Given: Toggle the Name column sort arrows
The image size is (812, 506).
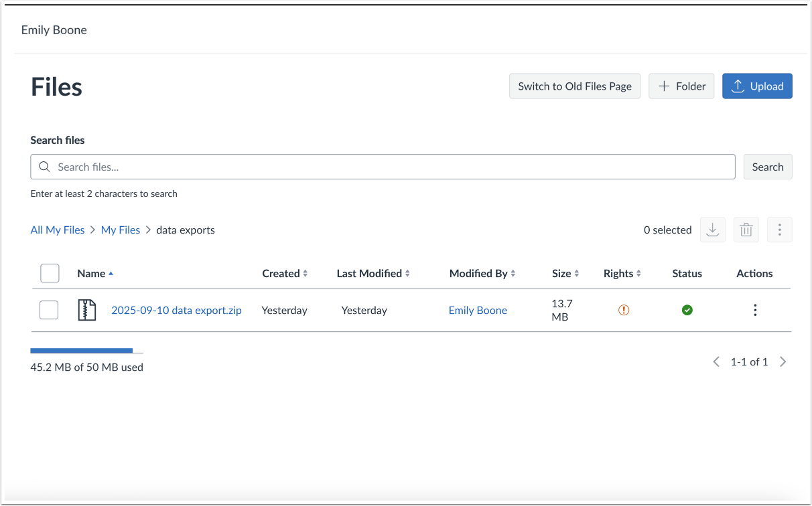Looking at the screenshot, I should click(x=111, y=273).
